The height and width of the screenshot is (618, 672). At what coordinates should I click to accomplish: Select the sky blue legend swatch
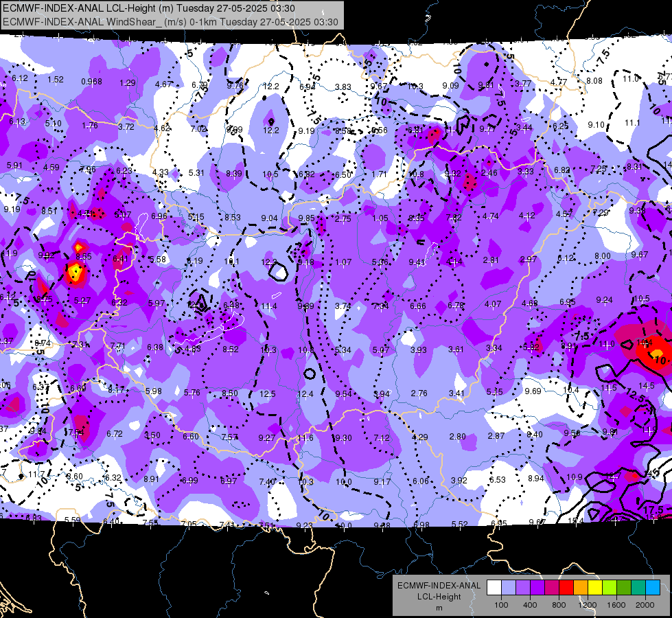pyautogui.click(x=653, y=588)
